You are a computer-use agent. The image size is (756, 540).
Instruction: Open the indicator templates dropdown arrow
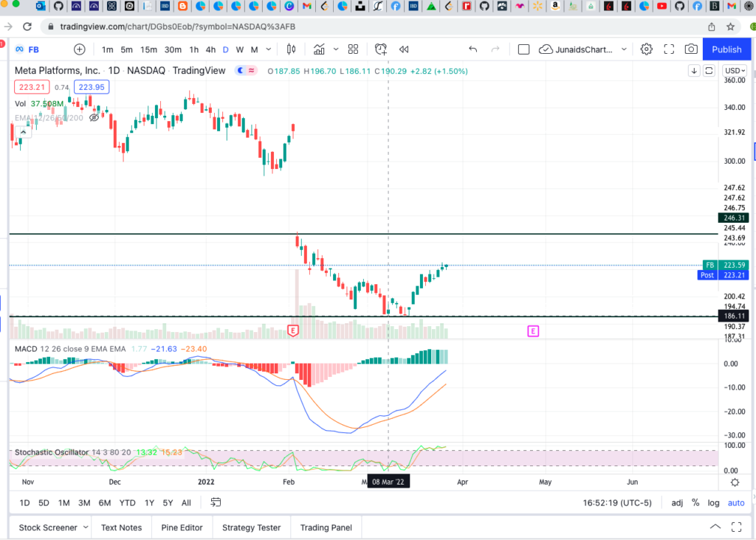[x=336, y=49]
